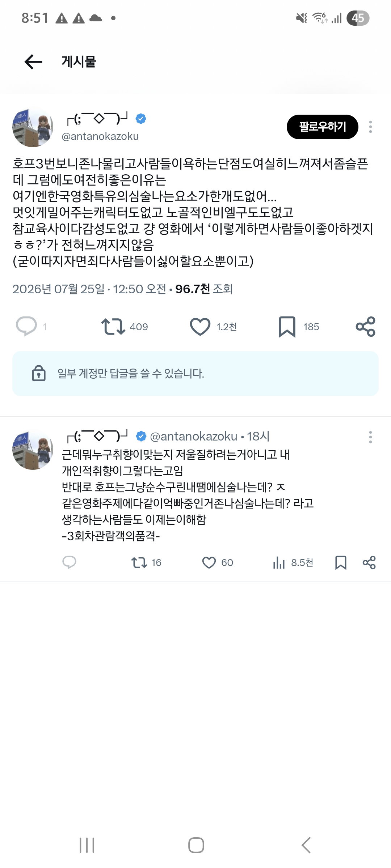This screenshot has width=391, height=868.
Task: View analytics icon showing 8.5천 views
Action: (x=279, y=562)
